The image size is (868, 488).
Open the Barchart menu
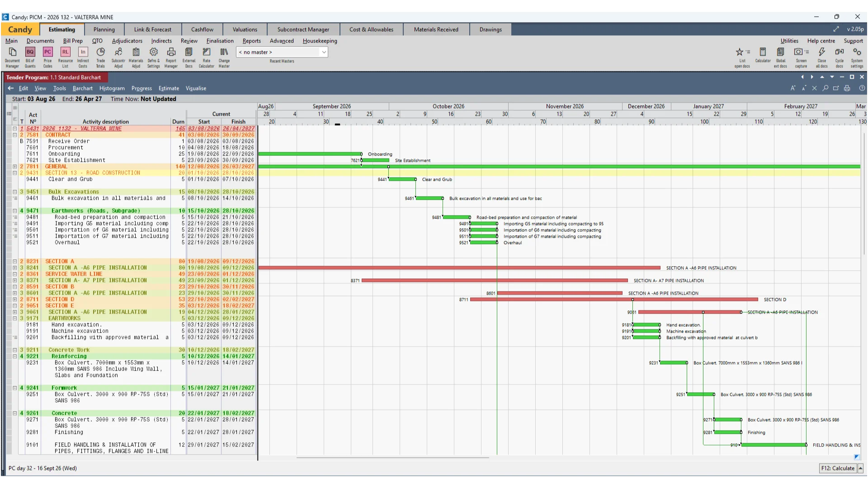click(x=82, y=88)
